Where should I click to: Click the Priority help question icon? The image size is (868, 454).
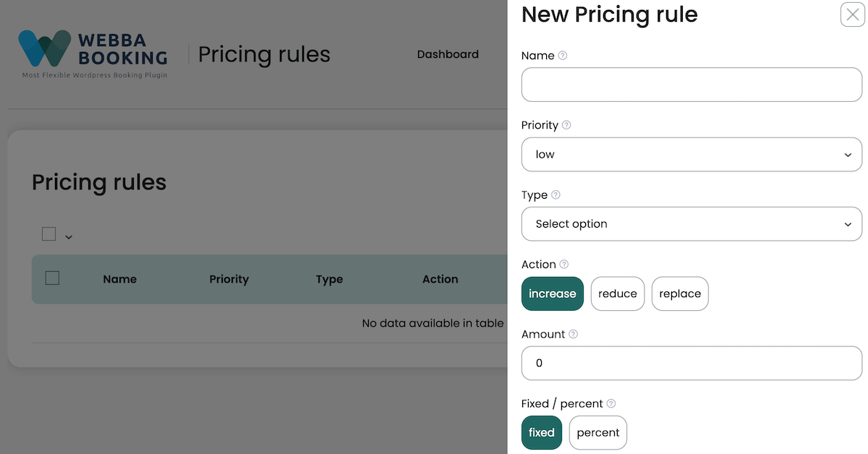[x=566, y=125]
